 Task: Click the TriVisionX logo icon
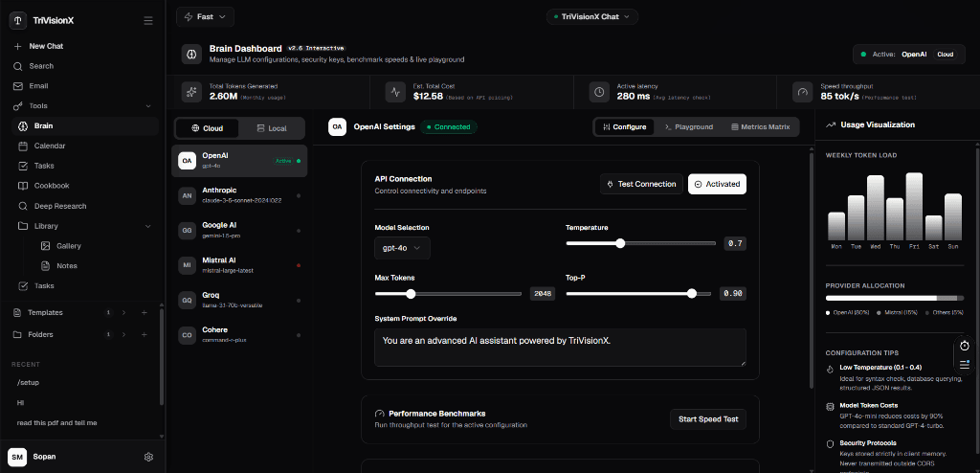[x=17, y=20]
